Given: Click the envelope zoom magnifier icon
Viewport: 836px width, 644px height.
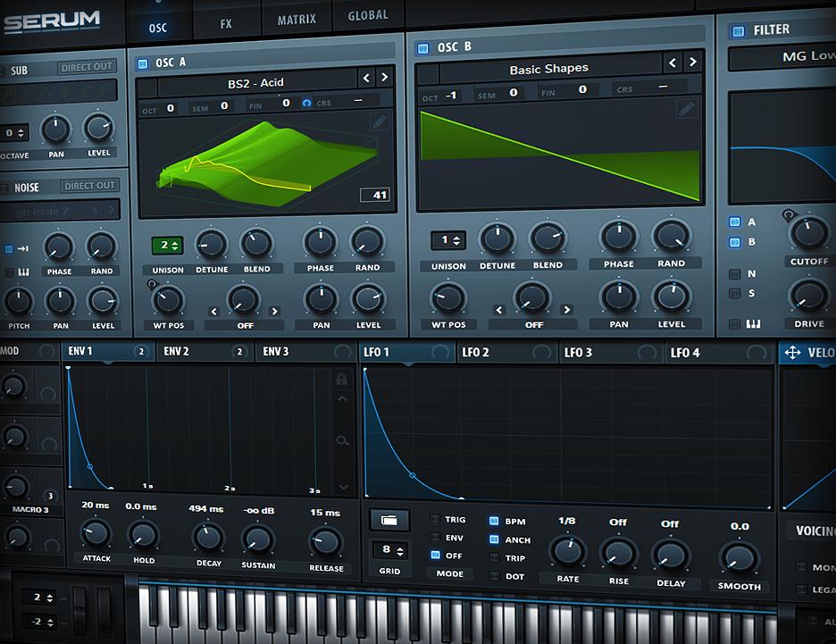Looking at the screenshot, I should point(342,440).
